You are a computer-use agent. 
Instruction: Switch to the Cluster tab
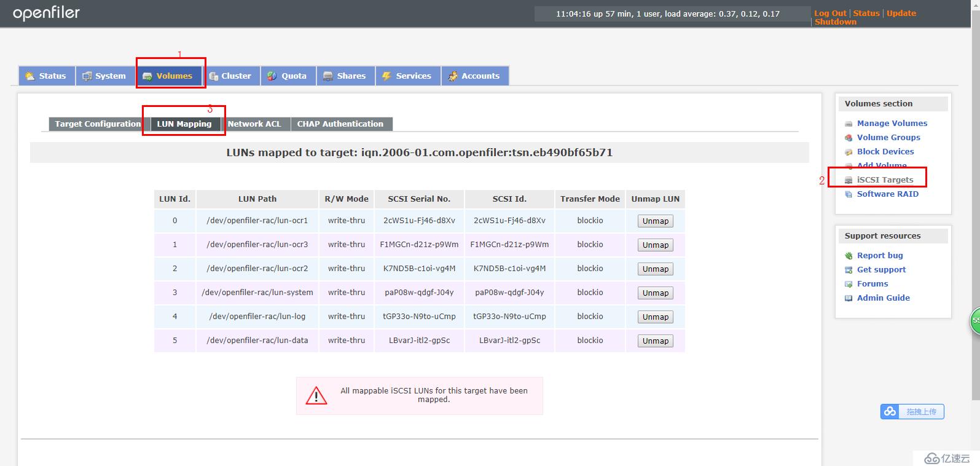point(231,76)
